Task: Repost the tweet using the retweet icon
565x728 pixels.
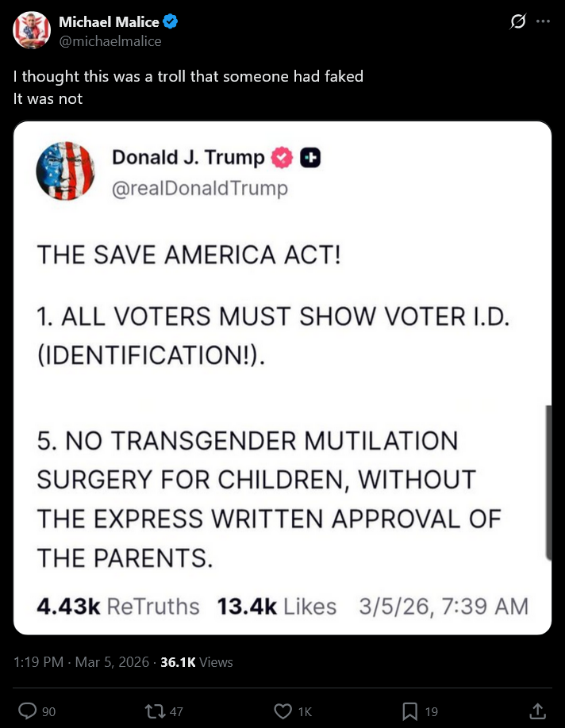Action: (x=155, y=711)
